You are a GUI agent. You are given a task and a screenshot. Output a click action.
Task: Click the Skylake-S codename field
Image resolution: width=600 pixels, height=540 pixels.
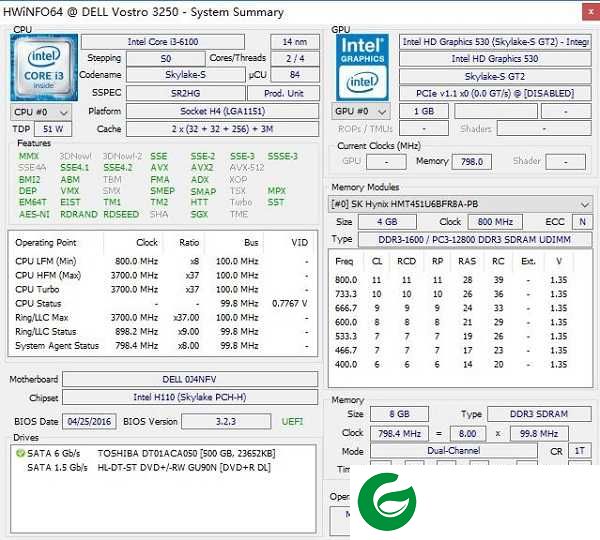click(x=186, y=75)
